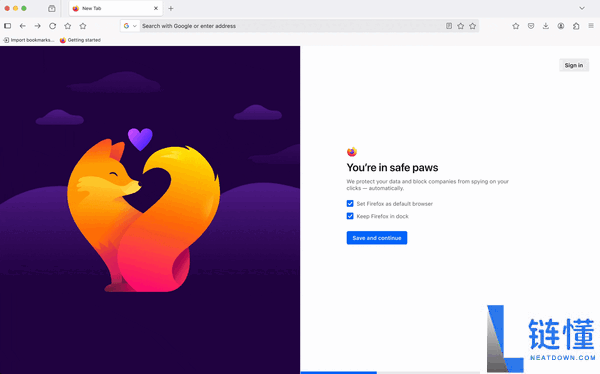This screenshot has width=600, height=374.
Task: Uncheck Keep Firefox in dock
Action: coord(350,216)
